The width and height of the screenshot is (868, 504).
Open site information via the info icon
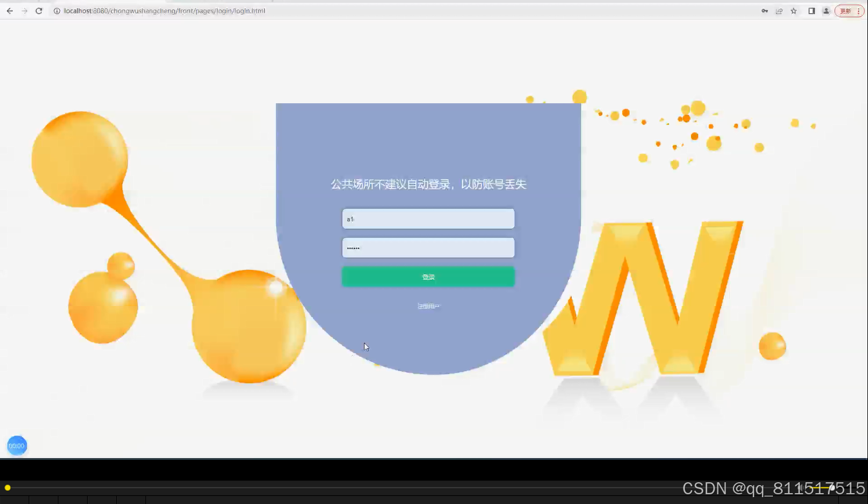[x=56, y=10]
